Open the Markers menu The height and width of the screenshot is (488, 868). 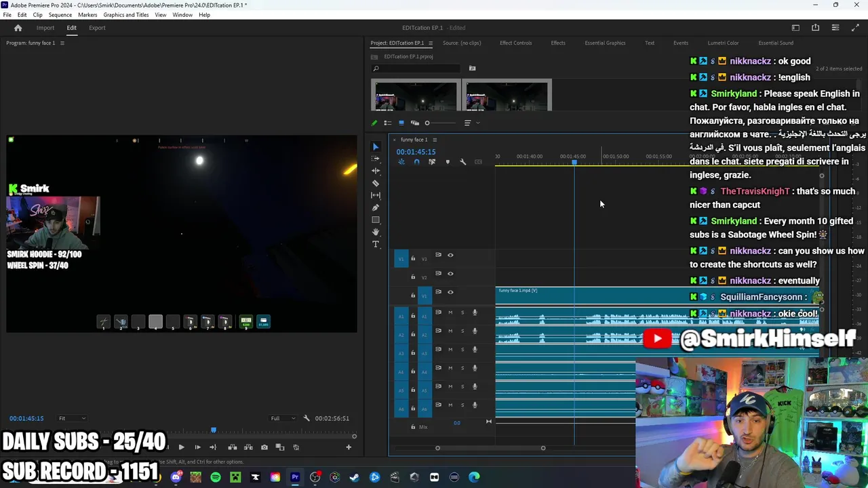tap(87, 15)
